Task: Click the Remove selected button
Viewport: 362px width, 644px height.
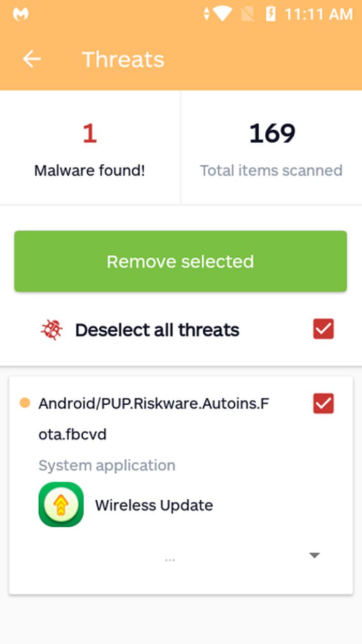Action: click(x=180, y=262)
